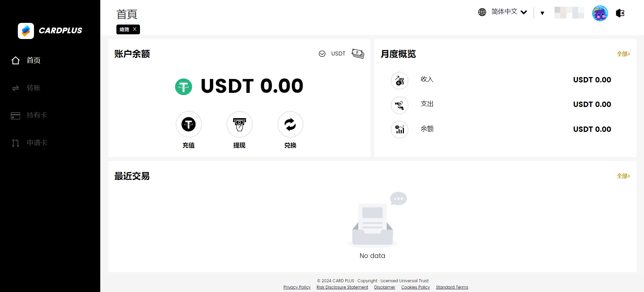This screenshot has height=292, width=644.
Task: View all in 月度概览 section
Action: coord(623,54)
